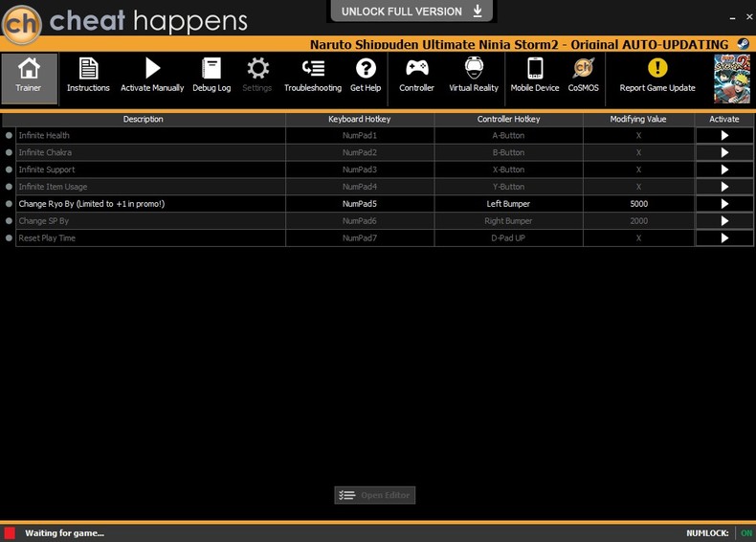Toggle the Infinite Support status dot
Viewport: 756px width, 542px height.
[9, 169]
